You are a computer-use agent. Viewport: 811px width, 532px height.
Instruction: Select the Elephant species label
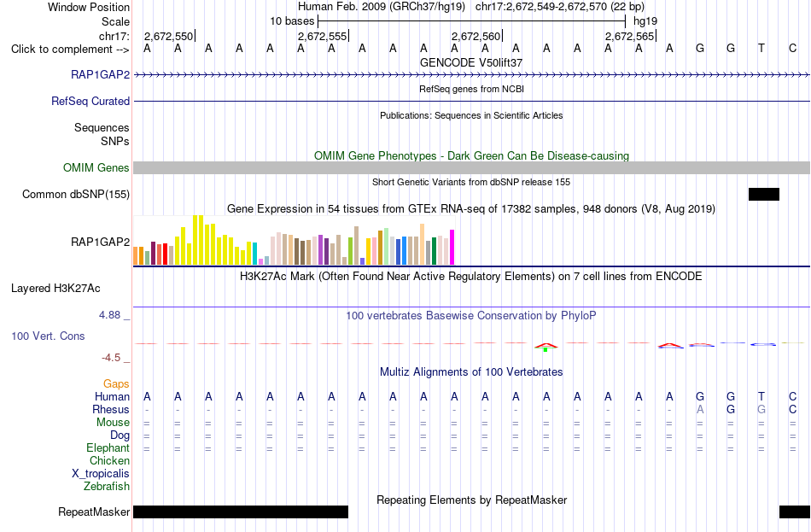[108, 447]
